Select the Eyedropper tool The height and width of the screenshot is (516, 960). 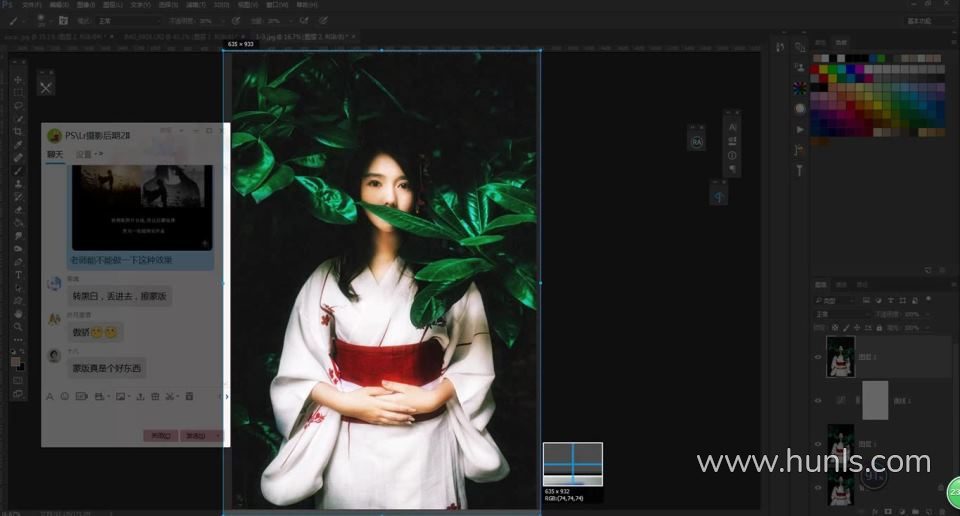coord(18,144)
